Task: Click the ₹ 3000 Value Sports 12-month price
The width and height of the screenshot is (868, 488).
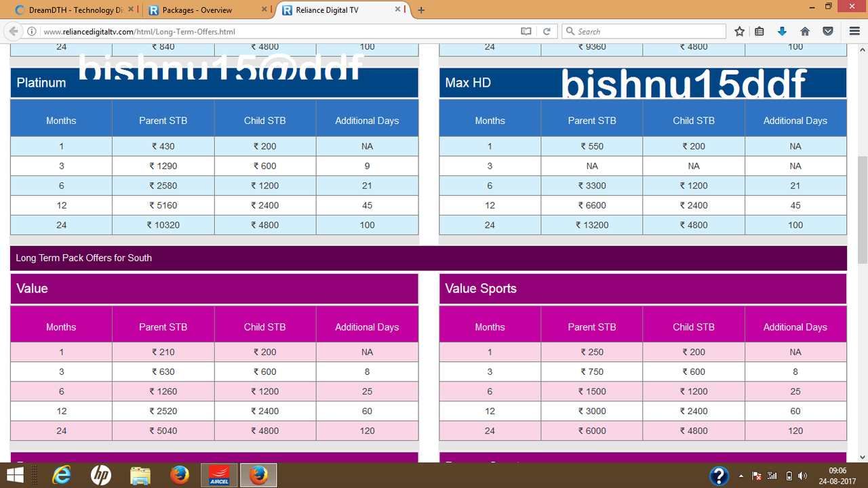Action: (x=592, y=411)
